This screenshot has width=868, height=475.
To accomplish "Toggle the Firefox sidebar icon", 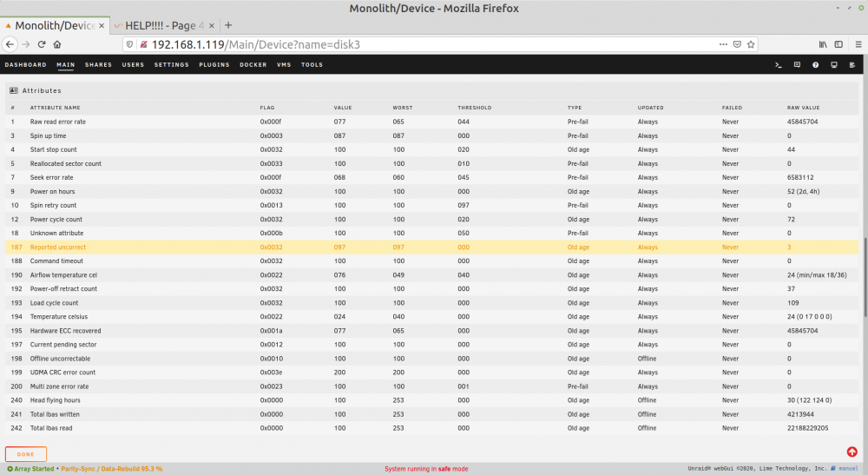I will coord(838,44).
